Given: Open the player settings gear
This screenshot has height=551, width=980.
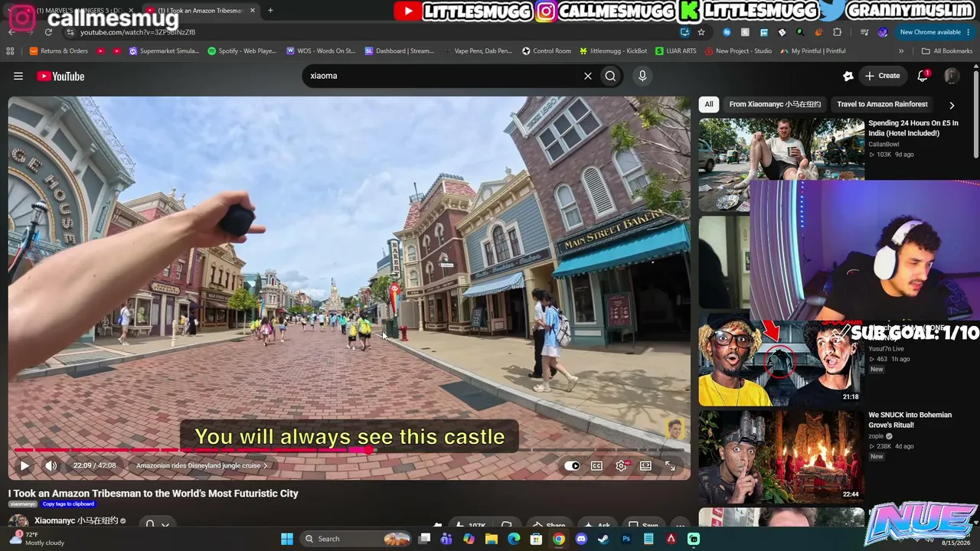Looking at the screenshot, I should pyautogui.click(x=621, y=465).
